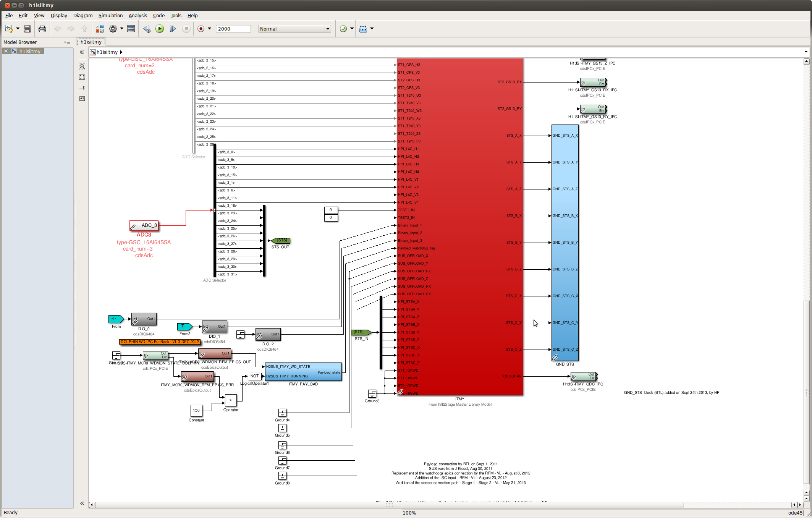The width and height of the screenshot is (812, 518).
Task: Expand the h1isiitmy breadcrumb arrow
Action: coord(121,52)
